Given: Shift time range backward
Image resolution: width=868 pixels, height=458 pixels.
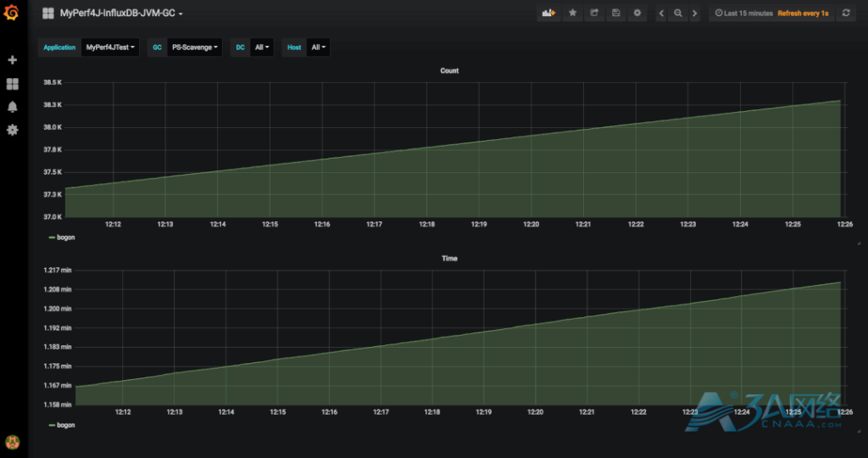Looking at the screenshot, I should click(x=661, y=13).
